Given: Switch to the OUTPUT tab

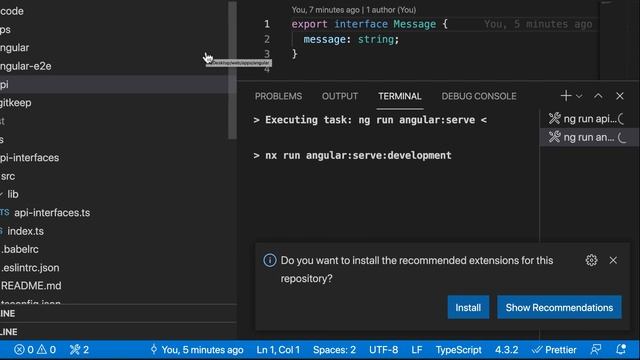Looking at the screenshot, I should tap(340, 96).
